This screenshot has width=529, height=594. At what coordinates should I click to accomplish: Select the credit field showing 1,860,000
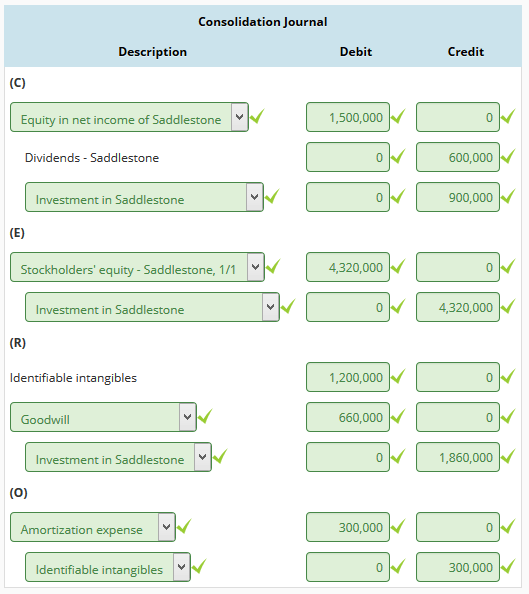(458, 457)
